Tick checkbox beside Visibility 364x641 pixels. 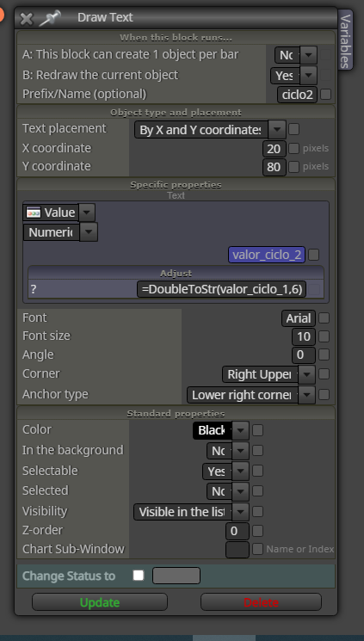[x=257, y=511]
